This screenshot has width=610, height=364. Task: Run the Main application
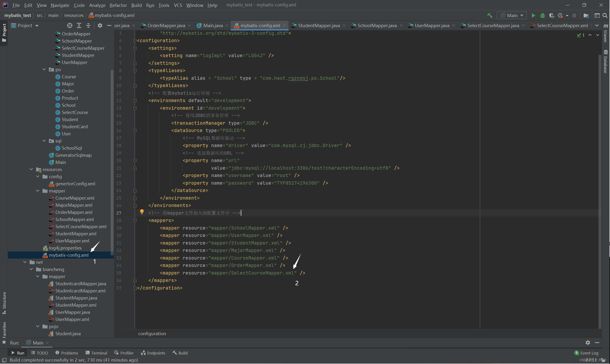tap(533, 15)
